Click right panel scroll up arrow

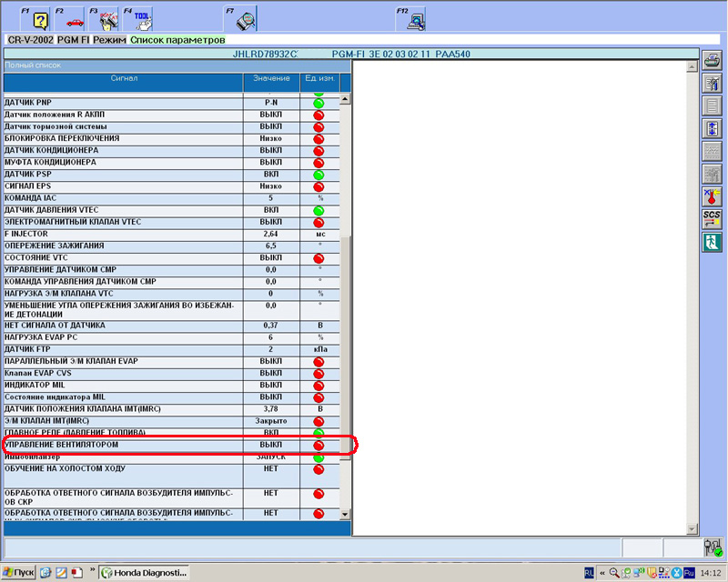coord(692,66)
